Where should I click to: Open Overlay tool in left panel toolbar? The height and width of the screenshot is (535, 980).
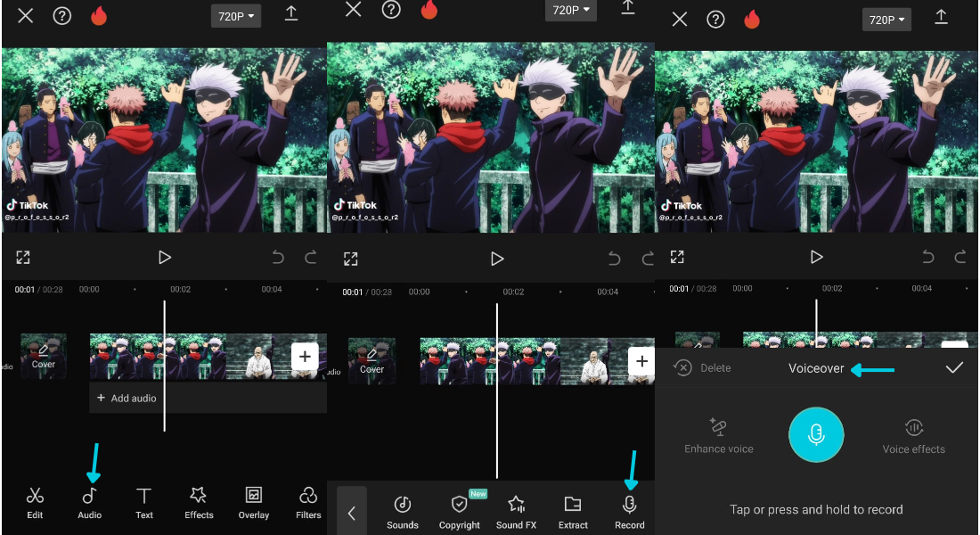point(254,503)
